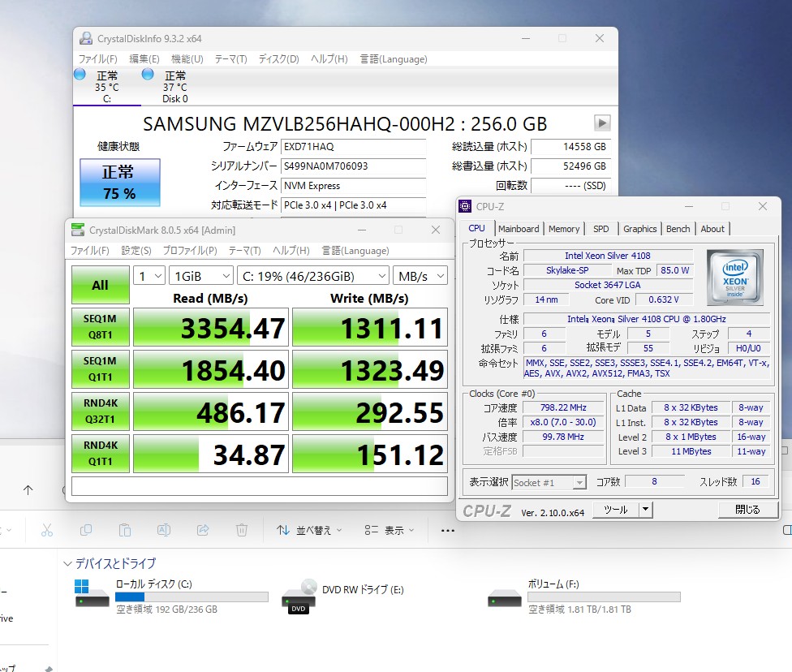The height and width of the screenshot is (672, 792).
Task: Switch to CPU tab in CPU-Z
Action: (x=476, y=228)
